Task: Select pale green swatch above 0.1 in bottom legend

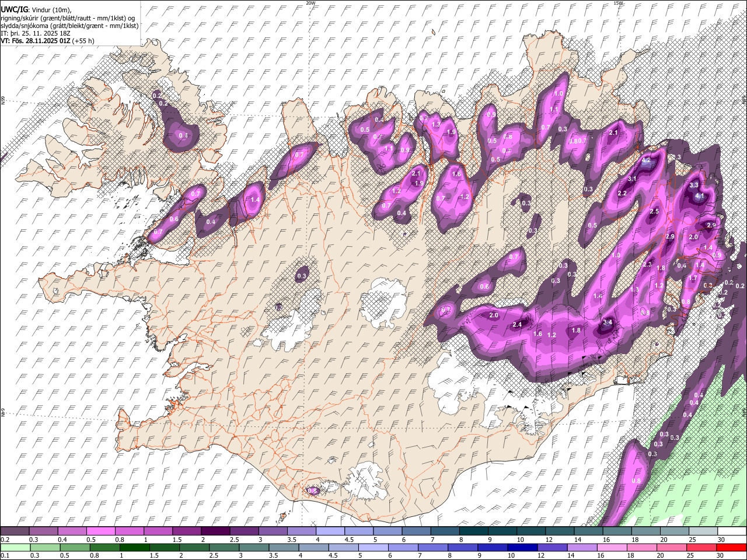Action: pyautogui.click(x=15, y=548)
